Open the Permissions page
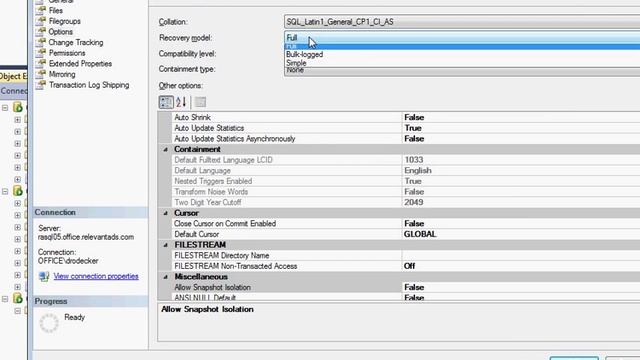 67,53
